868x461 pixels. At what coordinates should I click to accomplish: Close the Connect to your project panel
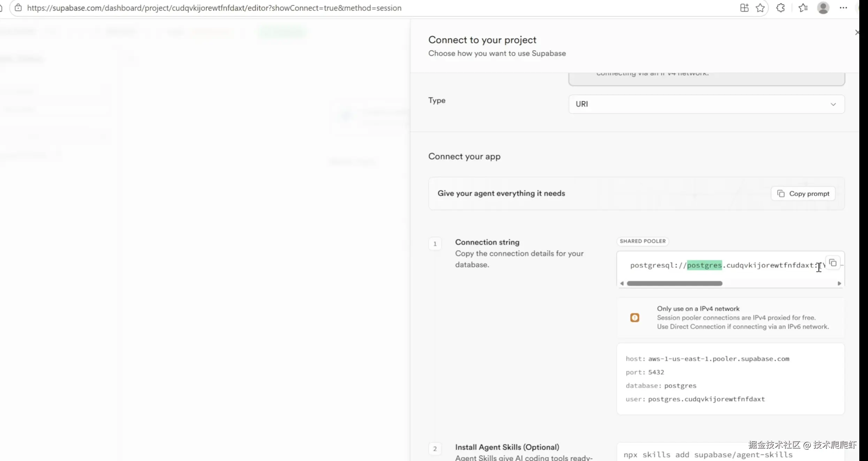point(857,32)
